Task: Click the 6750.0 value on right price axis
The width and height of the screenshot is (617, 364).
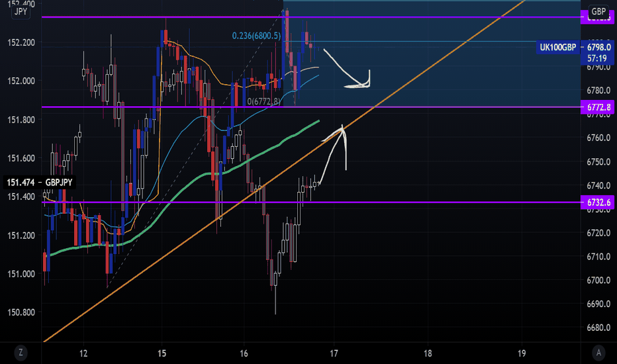Action: (x=598, y=161)
